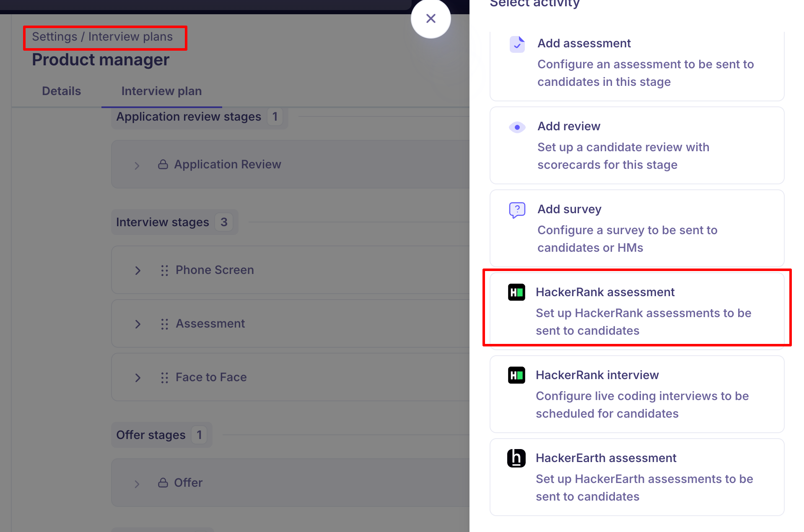Open Settings / Interview plans breadcrumb
This screenshot has height=532, width=804.
point(102,37)
